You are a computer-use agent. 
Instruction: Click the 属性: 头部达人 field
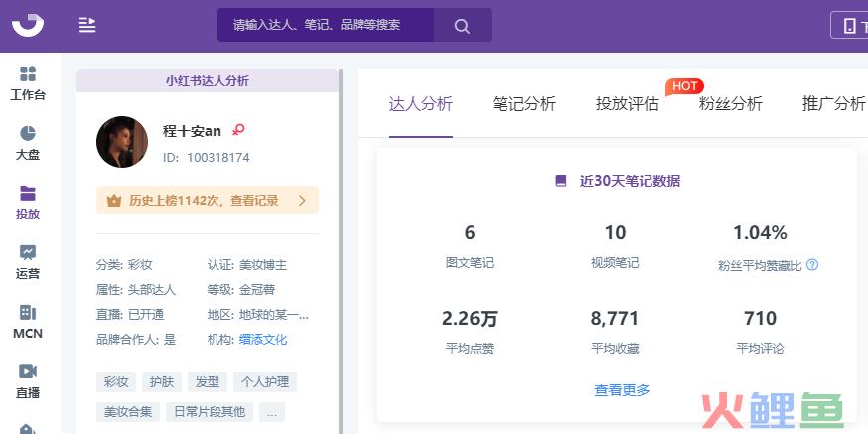(136, 290)
